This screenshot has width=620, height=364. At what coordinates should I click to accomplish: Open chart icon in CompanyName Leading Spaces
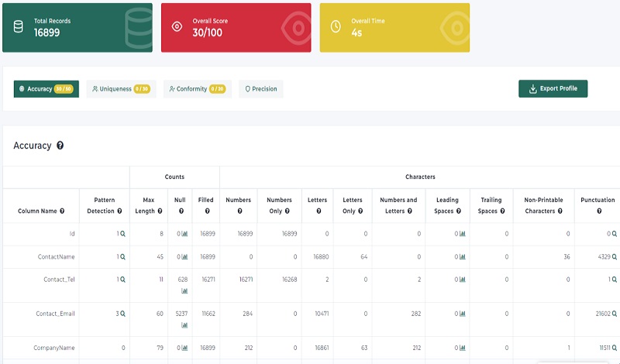coord(463,348)
